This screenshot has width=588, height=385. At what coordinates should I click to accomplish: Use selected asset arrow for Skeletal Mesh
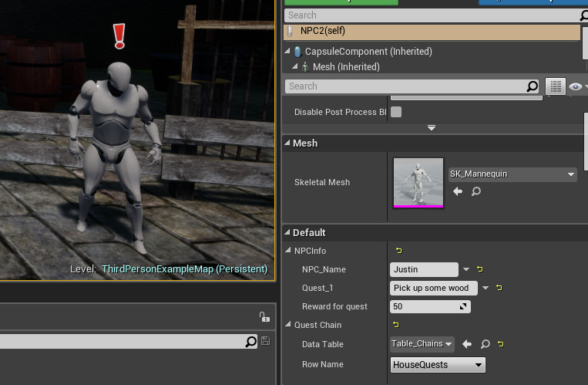(458, 191)
